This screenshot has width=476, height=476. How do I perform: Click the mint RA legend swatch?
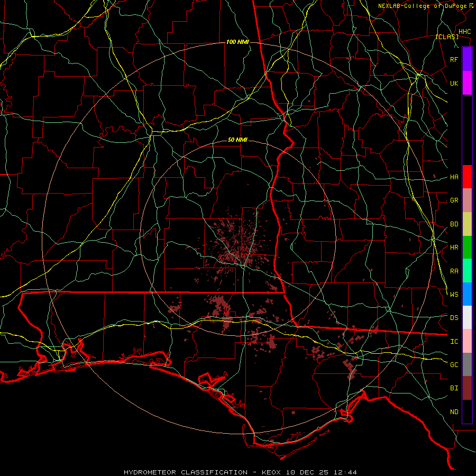click(467, 271)
